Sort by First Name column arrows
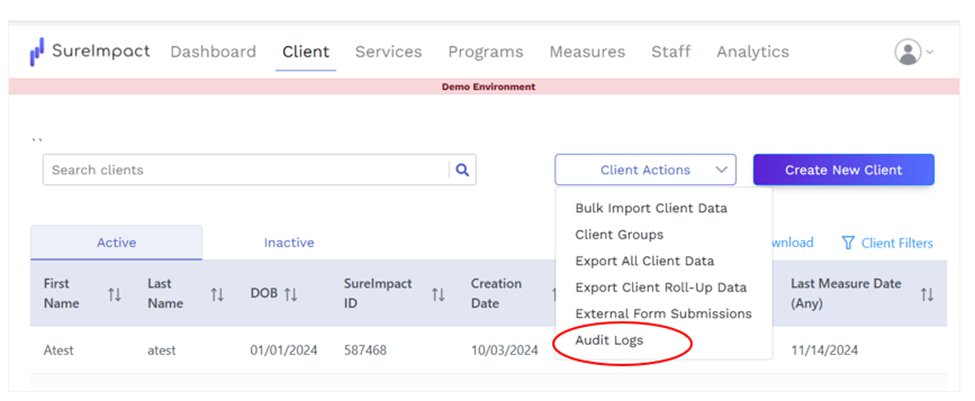Viewport: 975px width, 401px height. [x=114, y=294]
